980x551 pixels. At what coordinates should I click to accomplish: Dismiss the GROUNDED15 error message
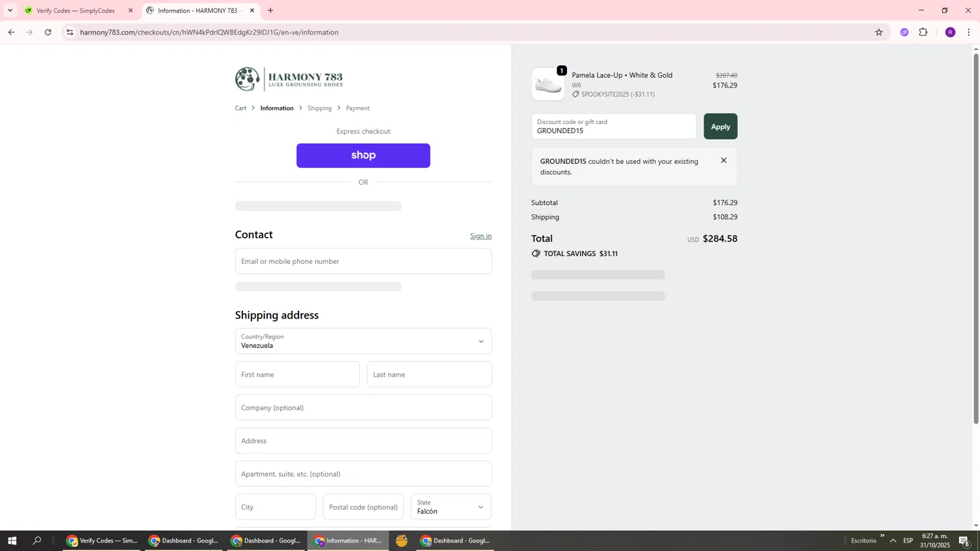[723, 161]
